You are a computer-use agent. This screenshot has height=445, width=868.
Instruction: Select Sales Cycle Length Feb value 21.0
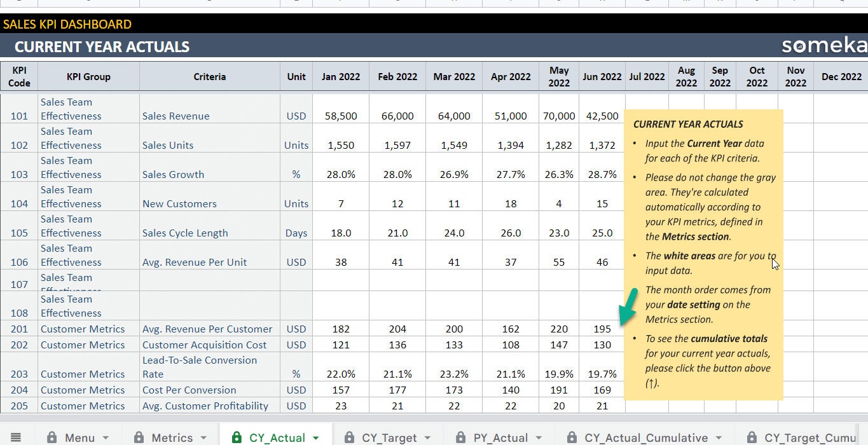(397, 226)
